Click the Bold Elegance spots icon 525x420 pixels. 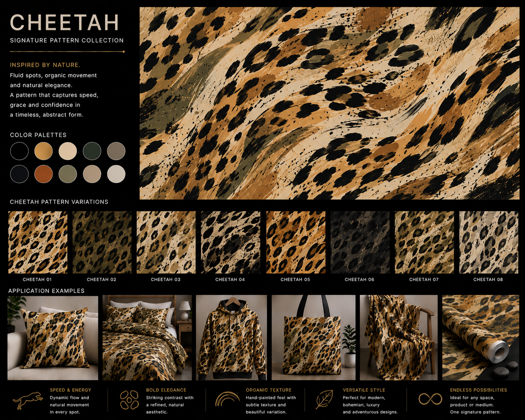point(129,400)
